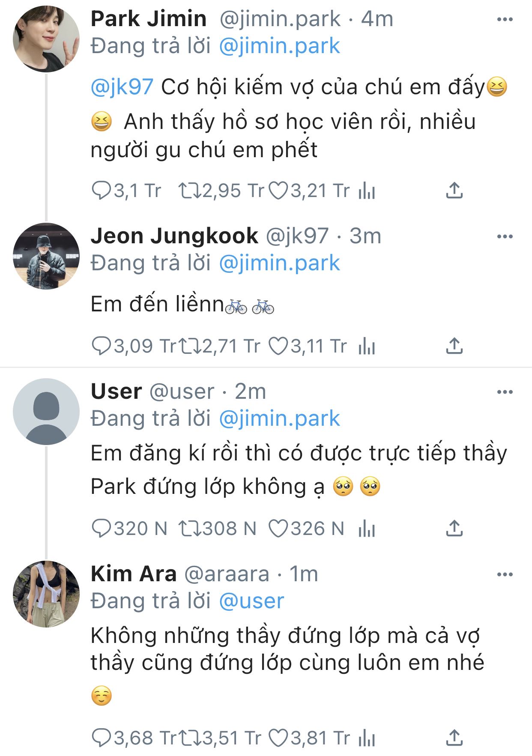Image resolution: width=532 pixels, height=756 pixels.
Task: Open more options on Jeon Jungkook's tweet
Action: pos(505,236)
